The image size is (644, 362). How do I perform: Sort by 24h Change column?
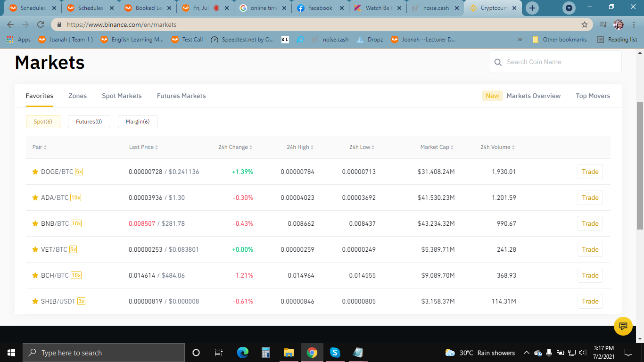click(x=235, y=147)
